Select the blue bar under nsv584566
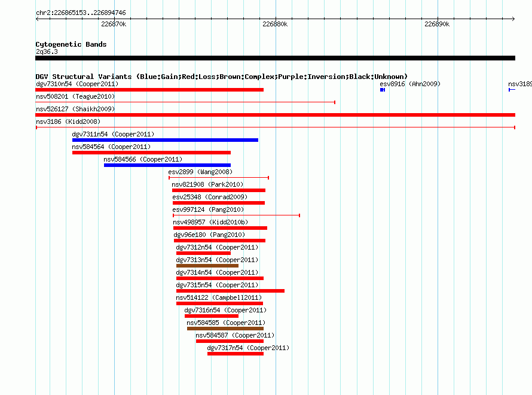The image size is (532, 395). tap(167, 165)
